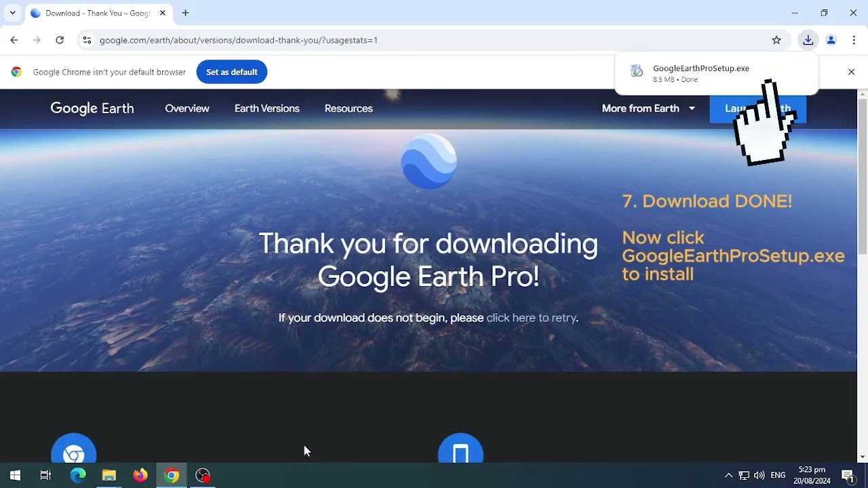The image size is (868, 488).
Task: Click the browser forward arrow
Action: 37,40
